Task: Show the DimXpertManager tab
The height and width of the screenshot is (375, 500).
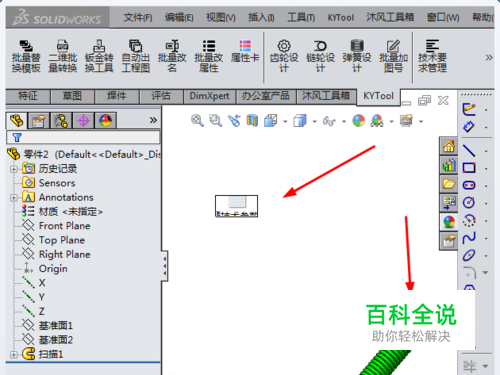Action: pyautogui.click(x=83, y=120)
